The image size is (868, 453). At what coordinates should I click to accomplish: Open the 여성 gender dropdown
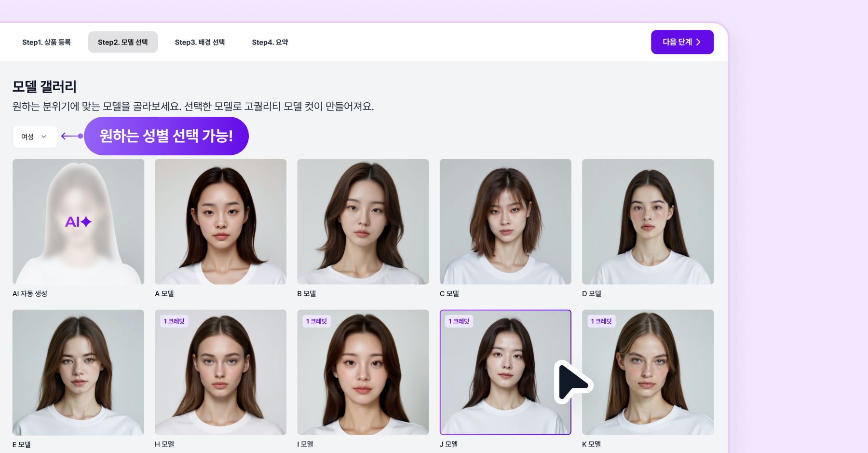35,137
